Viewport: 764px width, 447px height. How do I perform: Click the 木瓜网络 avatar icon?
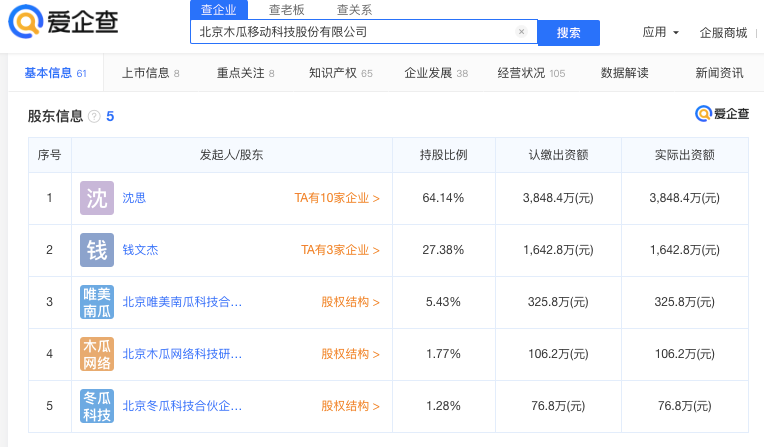[x=97, y=354]
